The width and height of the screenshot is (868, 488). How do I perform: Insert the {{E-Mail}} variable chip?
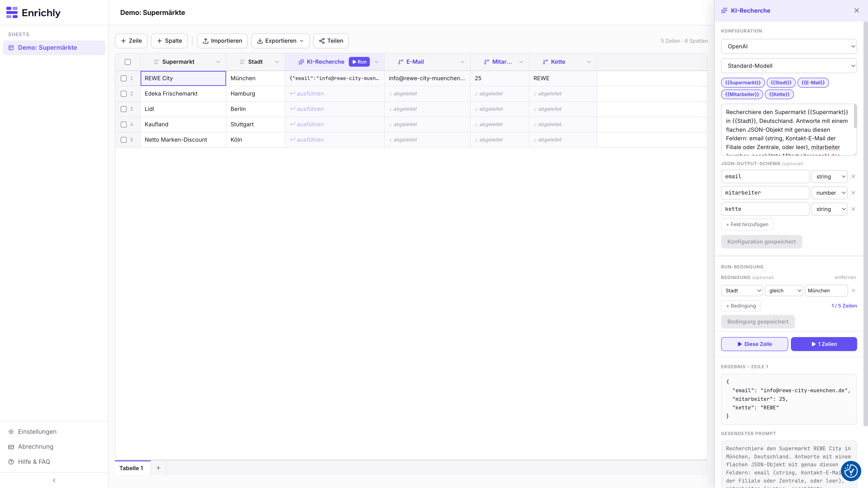(x=813, y=82)
